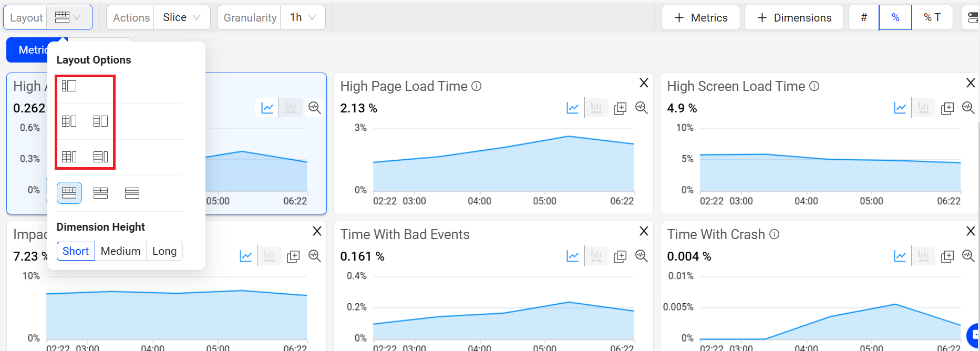Open the Granularity 1h dropdown
980x351 pixels.
(x=303, y=18)
